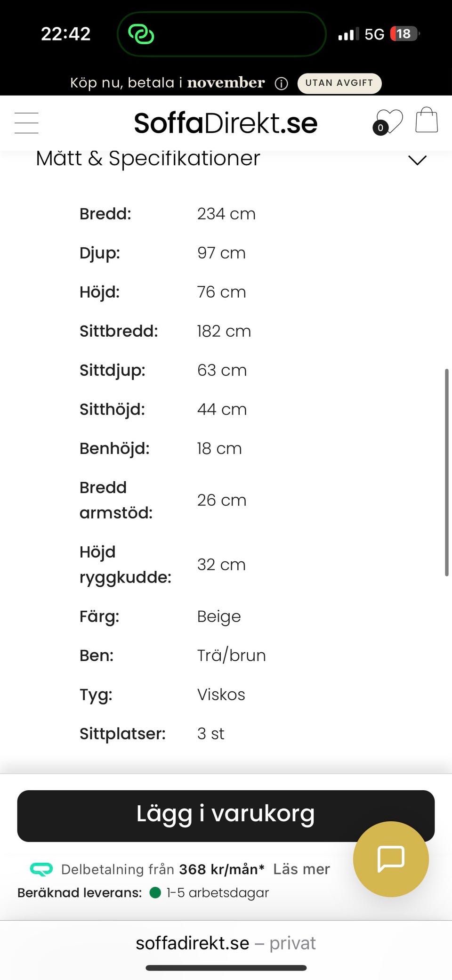The image size is (452, 980).
Task: Tap the battery indicator in status bar
Action: (x=404, y=34)
